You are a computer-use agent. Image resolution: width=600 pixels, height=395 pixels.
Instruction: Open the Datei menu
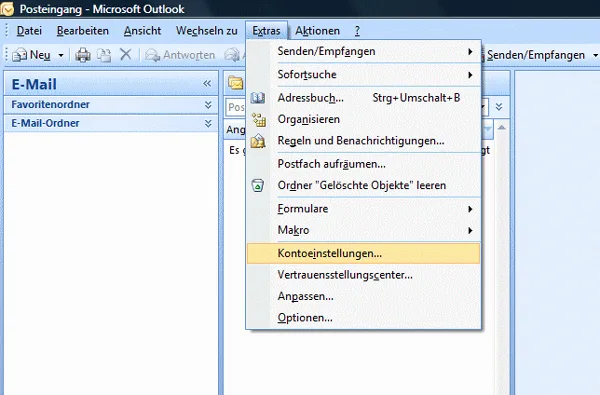coord(29,31)
